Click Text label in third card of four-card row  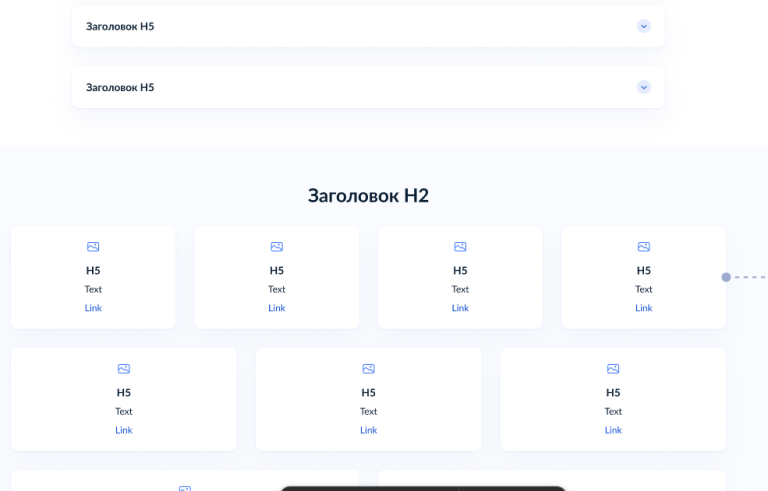coord(460,289)
